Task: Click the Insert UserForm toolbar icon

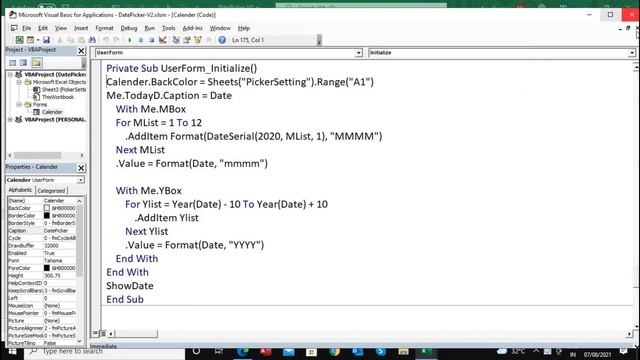Action: pos(30,40)
